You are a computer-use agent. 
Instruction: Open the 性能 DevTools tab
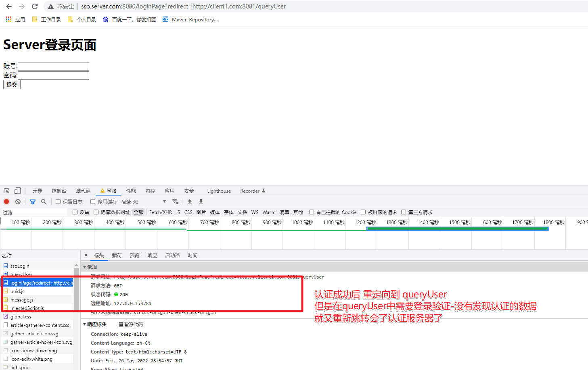tap(131, 191)
